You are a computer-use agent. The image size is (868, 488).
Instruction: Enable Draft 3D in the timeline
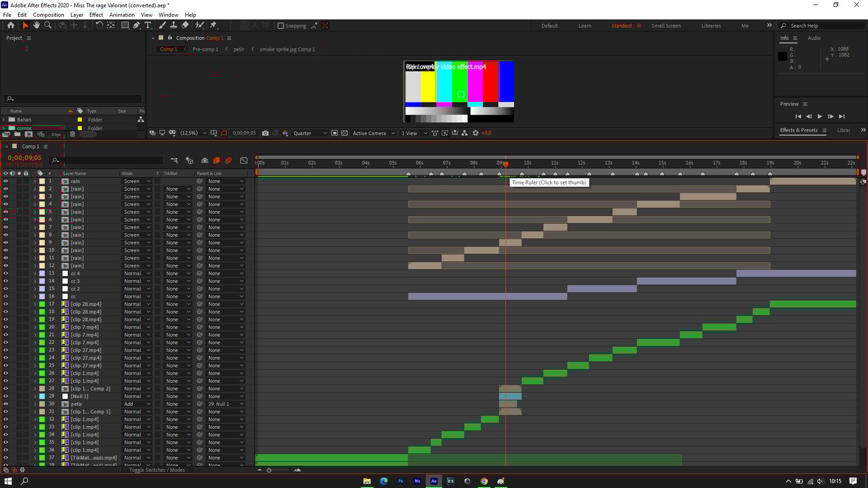click(x=189, y=160)
